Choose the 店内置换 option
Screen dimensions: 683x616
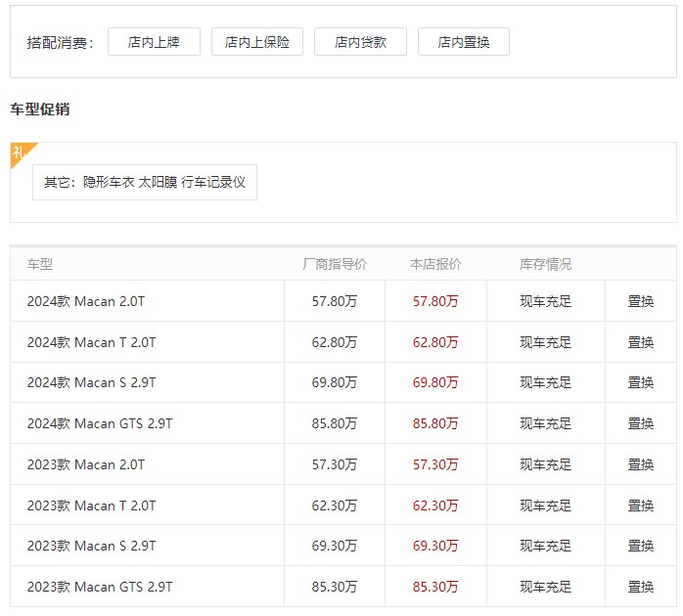click(x=464, y=42)
